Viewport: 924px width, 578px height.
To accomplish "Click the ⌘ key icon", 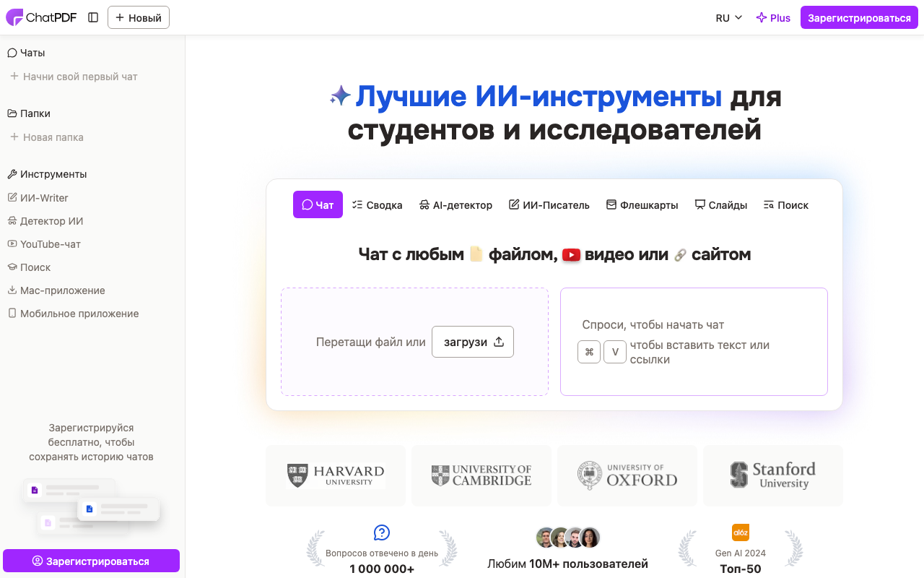I will point(589,352).
